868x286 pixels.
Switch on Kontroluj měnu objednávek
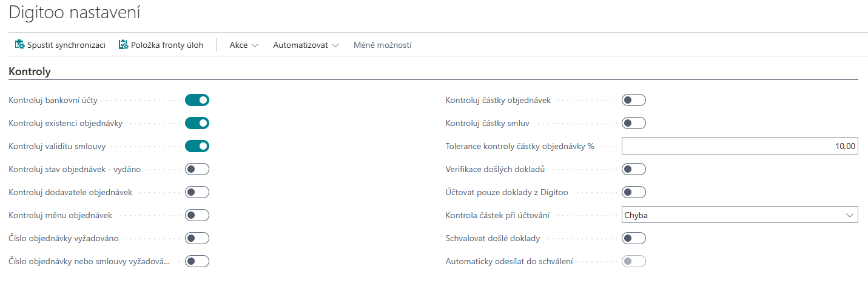tap(197, 215)
